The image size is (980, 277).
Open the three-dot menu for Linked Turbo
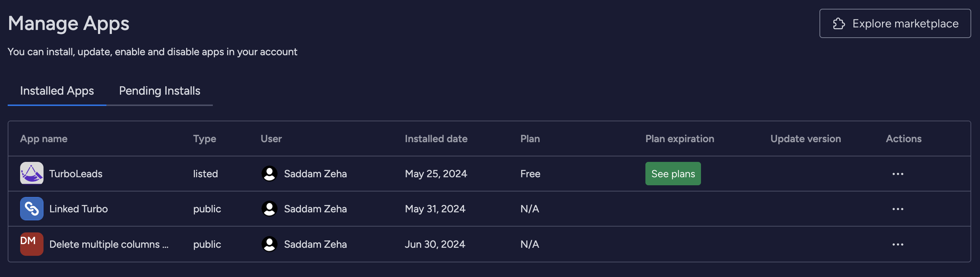898,209
